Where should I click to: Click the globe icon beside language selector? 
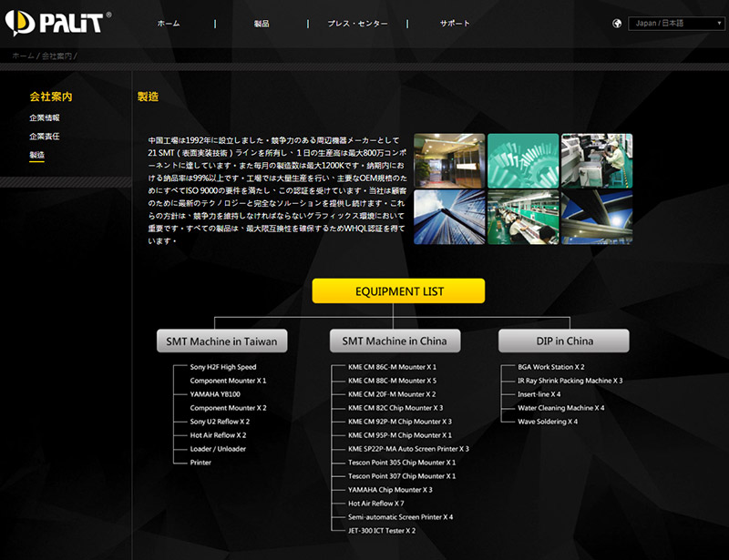pyautogui.click(x=617, y=24)
